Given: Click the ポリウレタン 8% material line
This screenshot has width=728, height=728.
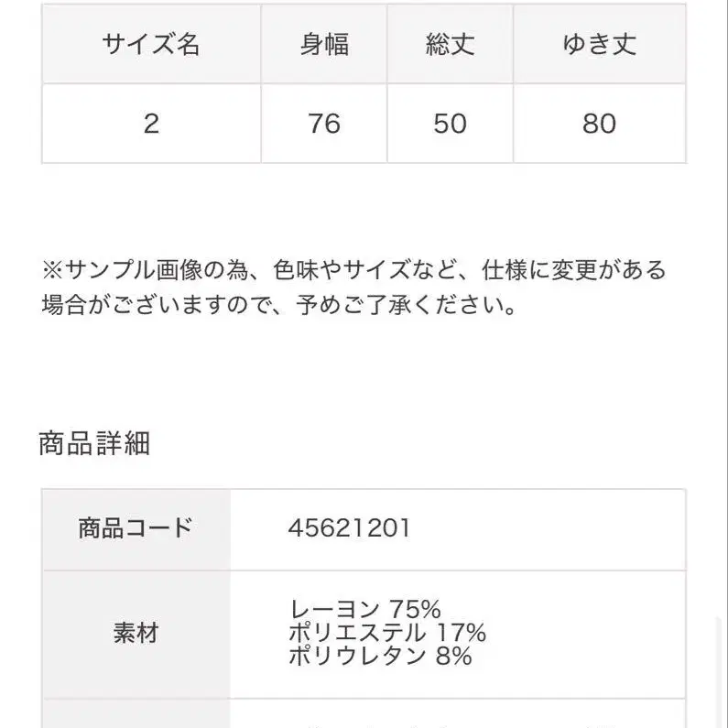Looking at the screenshot, I should (380, 656).
